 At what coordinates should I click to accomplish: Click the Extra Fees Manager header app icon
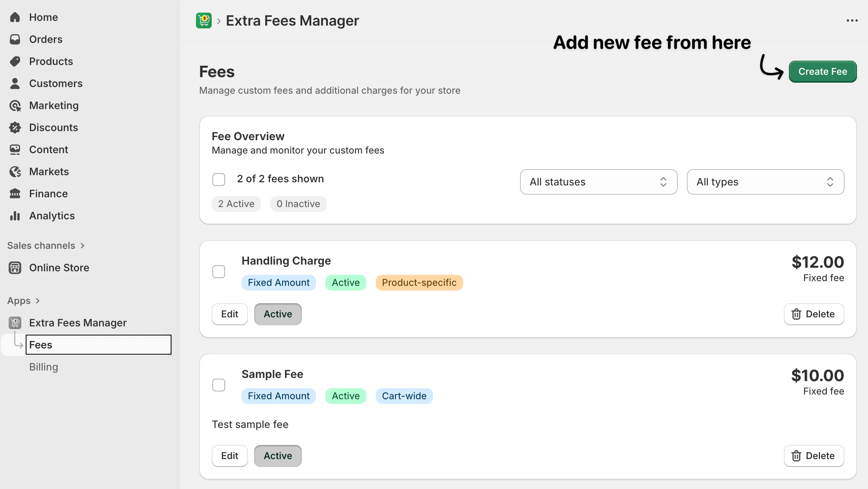[204, 20]
